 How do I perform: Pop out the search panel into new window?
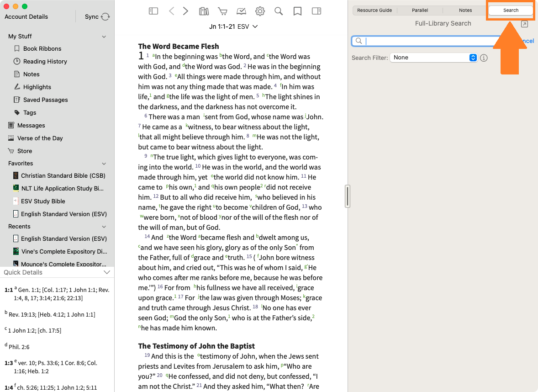[524, 24]
